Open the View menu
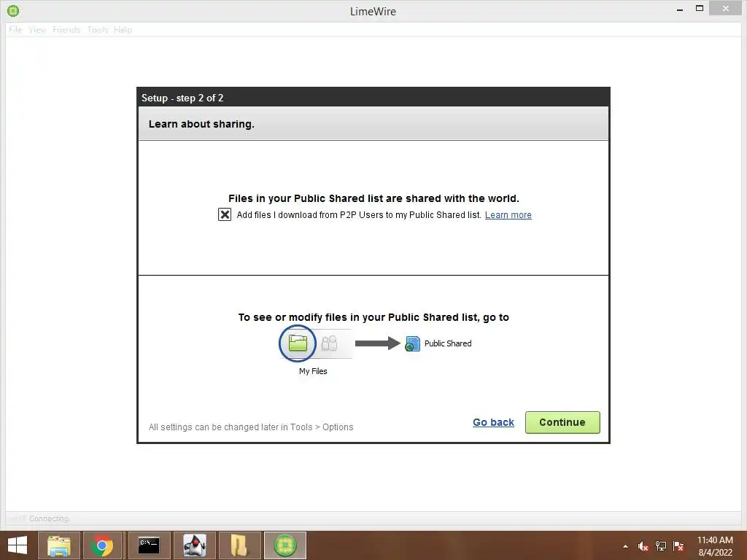Viewport: 747px width, 560px height. 37,29
